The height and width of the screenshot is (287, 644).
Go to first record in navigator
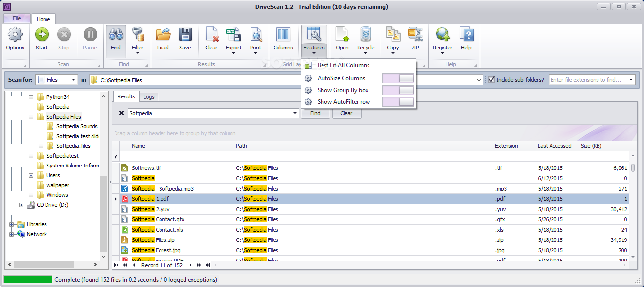tap(116, 265)
